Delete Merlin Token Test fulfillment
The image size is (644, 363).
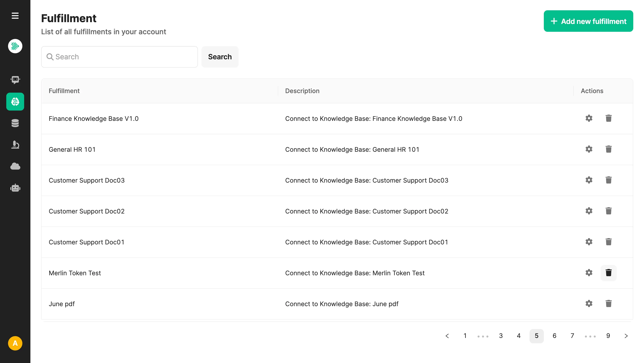point(608,273)
